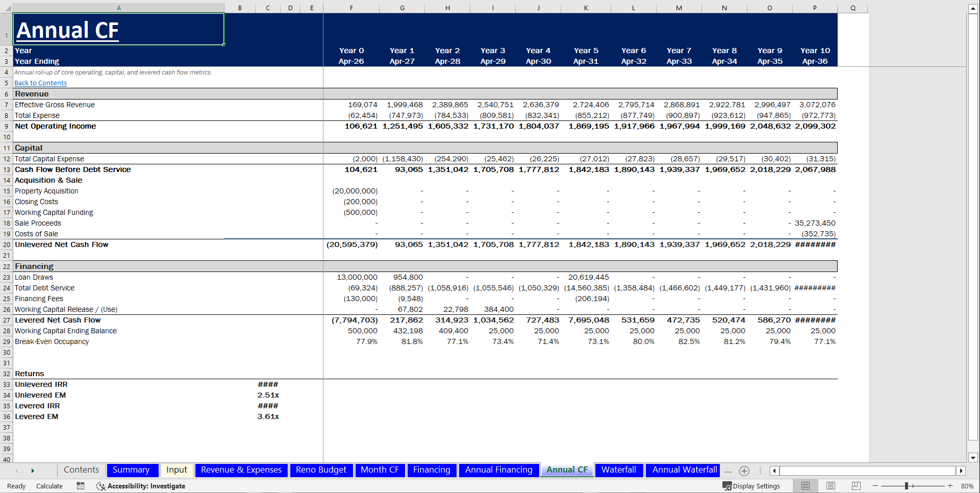Select the Normal view icon
980x493 pixels.
806,486
